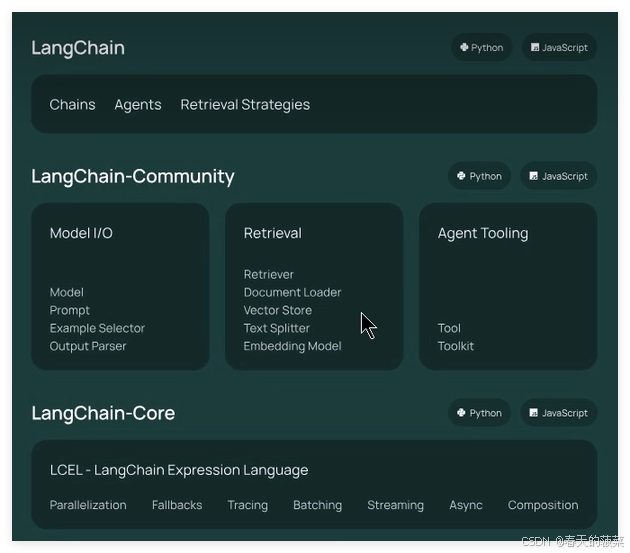Click Python icon beside LangChain-Core heading
The height and width of the screenshot is (553, 630).
click(x=461, y=413)
